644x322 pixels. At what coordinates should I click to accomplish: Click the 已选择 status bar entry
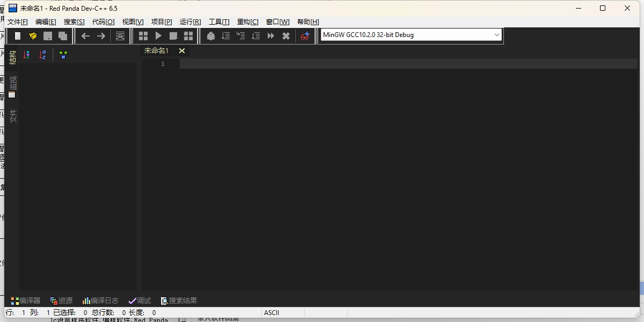pos(70,312)
